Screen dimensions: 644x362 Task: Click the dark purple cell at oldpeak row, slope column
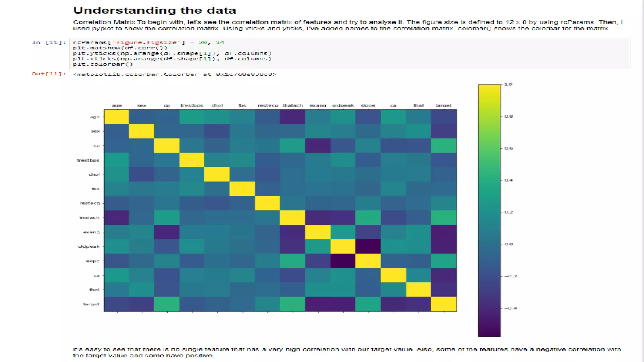368,246
